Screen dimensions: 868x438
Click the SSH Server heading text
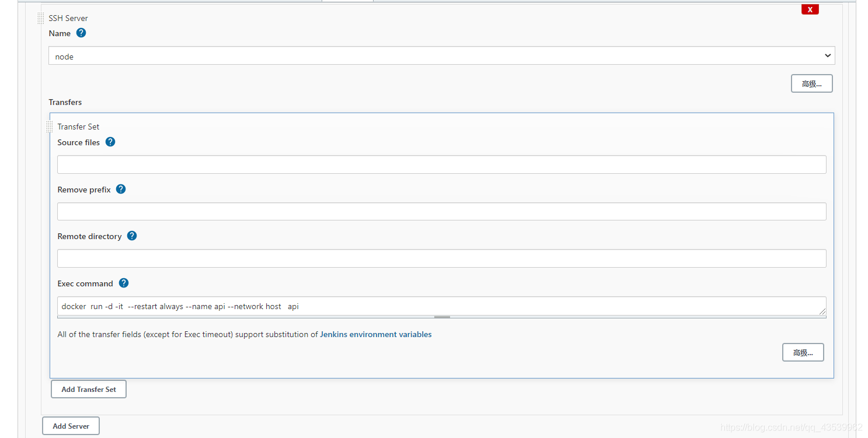(68, 18)
